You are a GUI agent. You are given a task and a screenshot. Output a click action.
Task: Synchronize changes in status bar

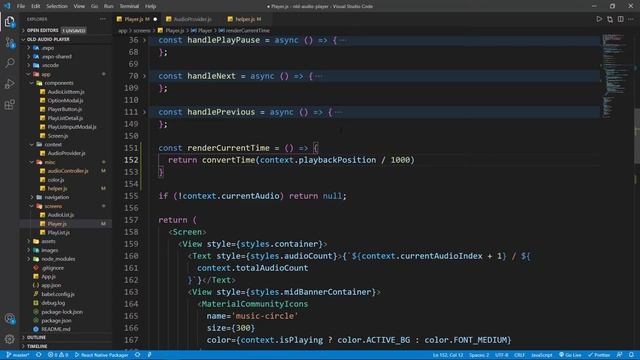39,355
